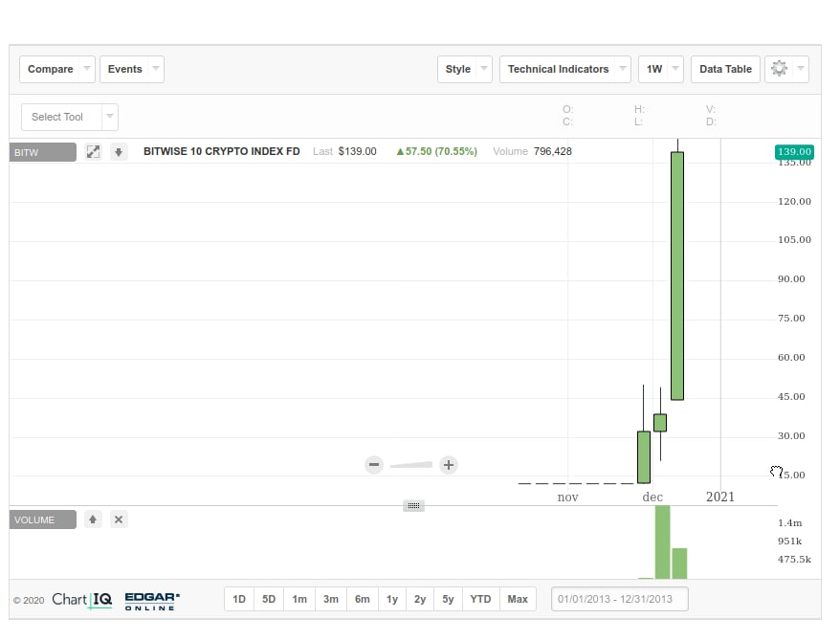Open the Compare dropdown
Image resolution: width=840 pixels, height=641 pixels.
pos(57,69)
